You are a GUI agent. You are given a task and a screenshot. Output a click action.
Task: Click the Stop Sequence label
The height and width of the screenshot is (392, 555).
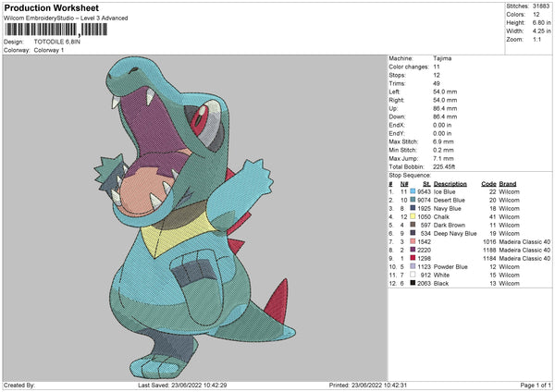(409, 174)
